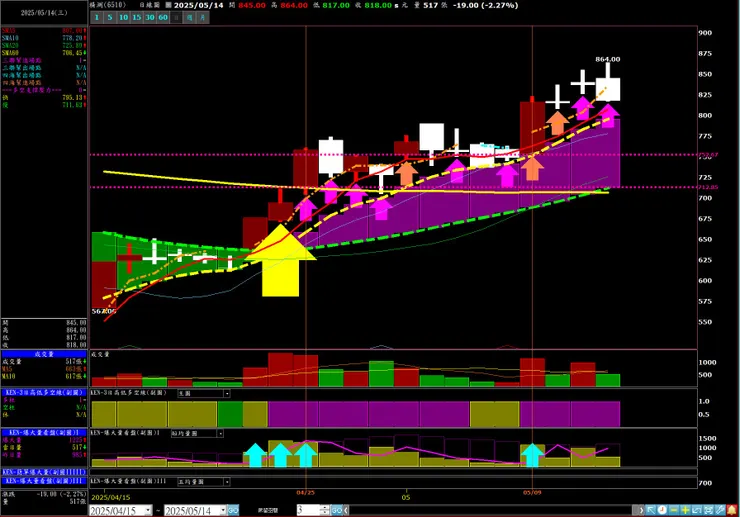Select the 1-minute timeframe button

click(97, 17)
